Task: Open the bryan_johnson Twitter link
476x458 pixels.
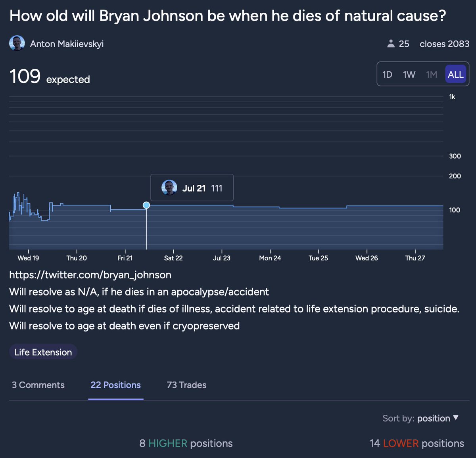Action: point(90,275)
